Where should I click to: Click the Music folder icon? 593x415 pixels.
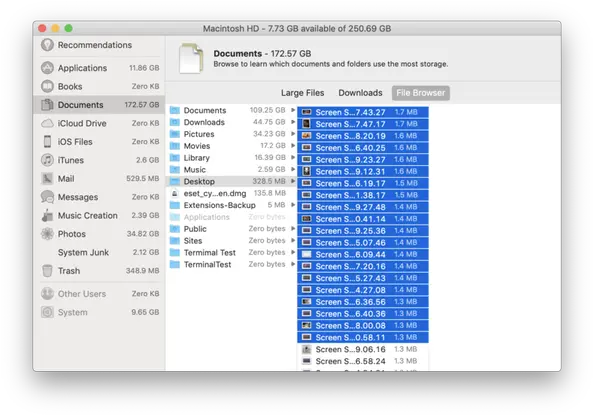coord(175,169)
